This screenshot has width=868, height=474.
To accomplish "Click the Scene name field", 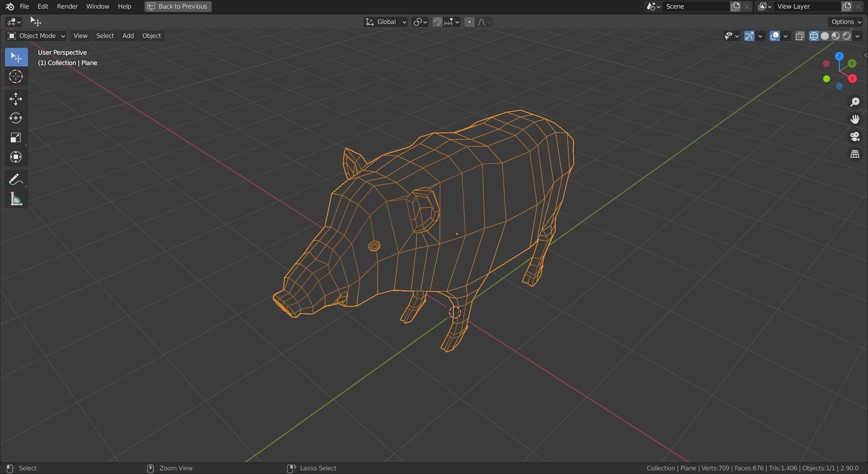I will click(696, 6).
